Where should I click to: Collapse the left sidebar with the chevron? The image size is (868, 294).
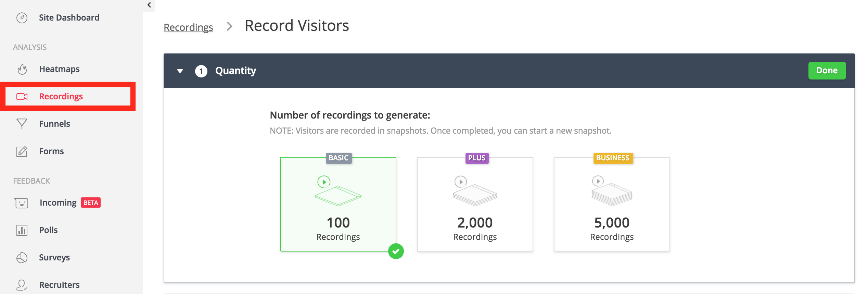click(x=149, y=4)
